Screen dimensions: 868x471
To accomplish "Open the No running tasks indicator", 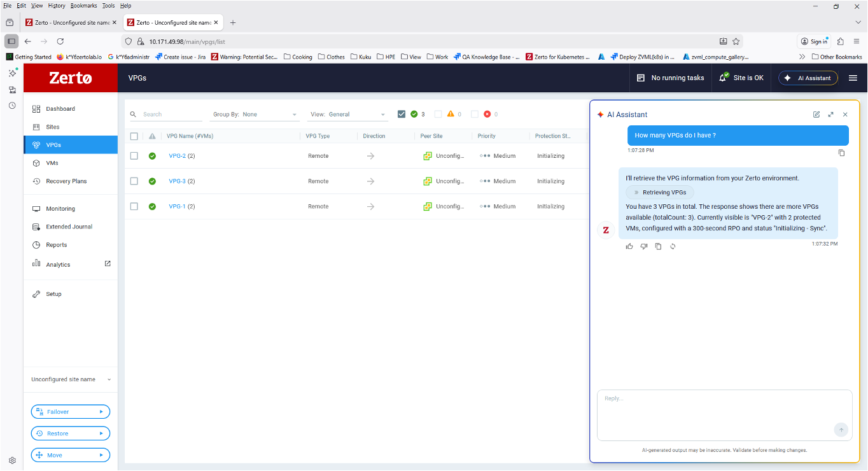I will (670, 78).
